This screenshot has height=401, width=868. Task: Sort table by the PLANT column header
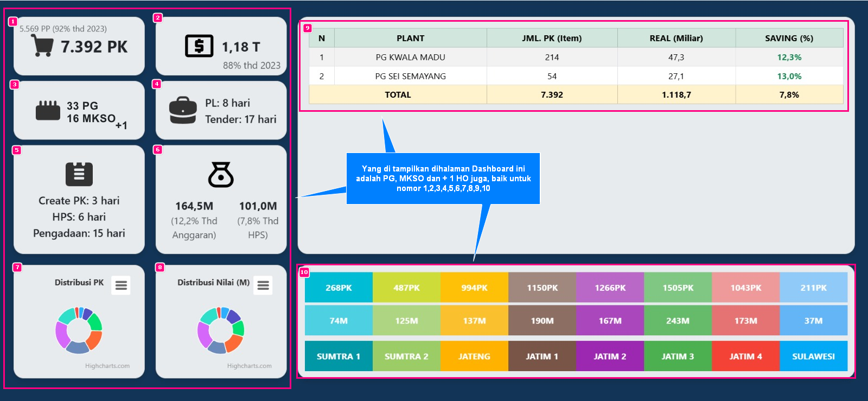pyautogui.click(x=410, y=38)
